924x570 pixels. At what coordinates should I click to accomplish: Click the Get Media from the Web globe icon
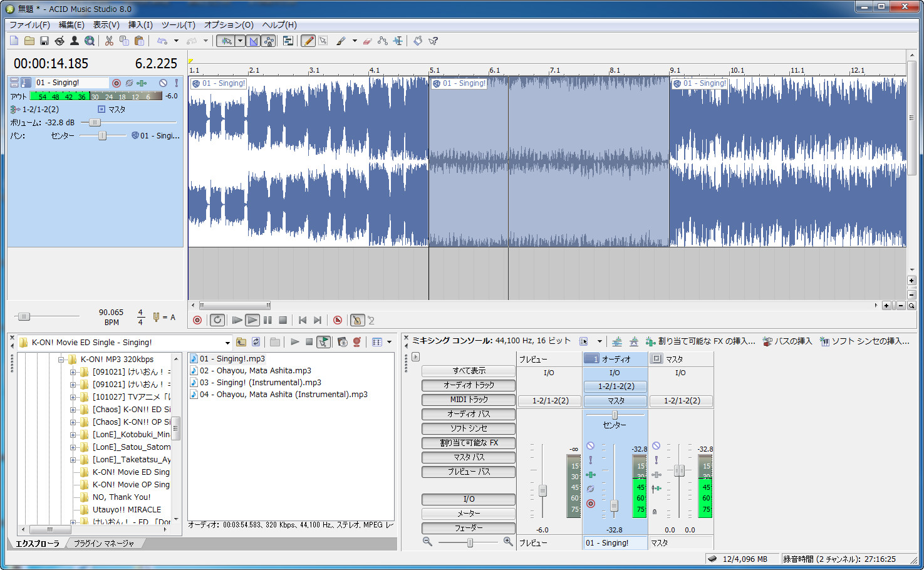(x=90, y=41)
